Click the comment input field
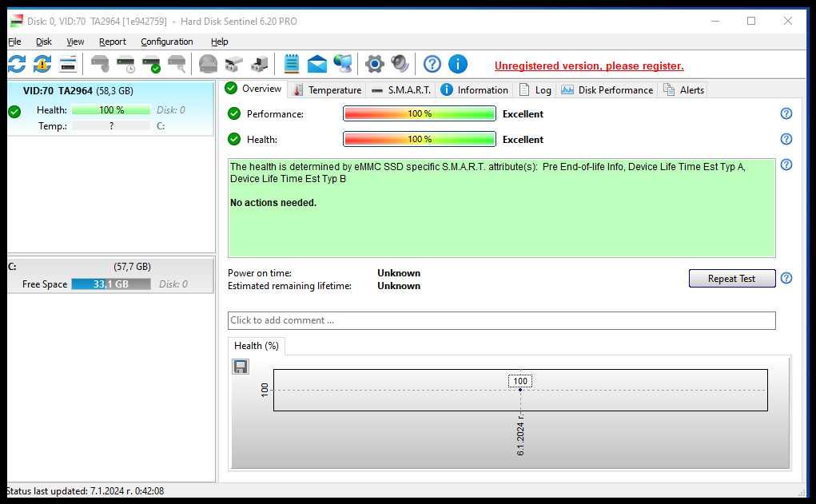The height and width of the screenshot is (504, 816). pyautogui.click(x=502, y=320)
